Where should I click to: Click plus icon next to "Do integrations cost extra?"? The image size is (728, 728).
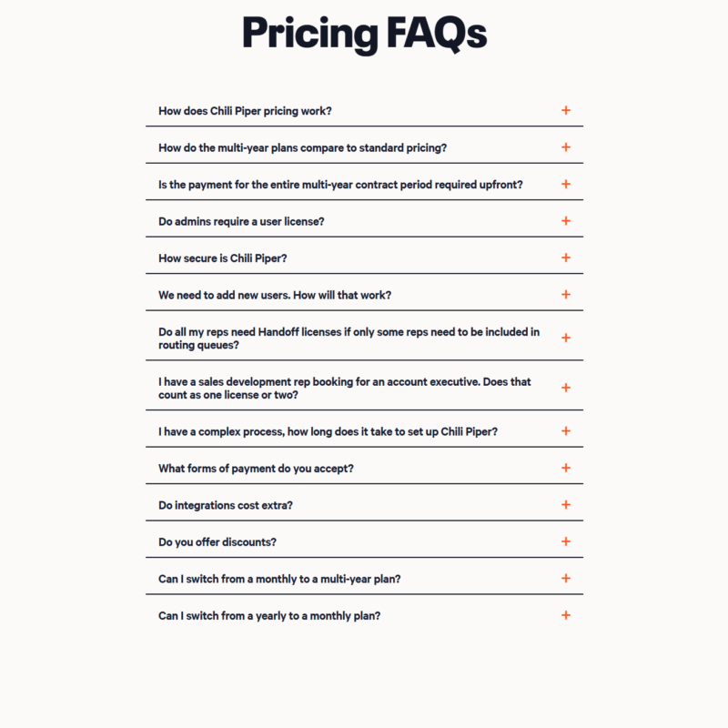[x=565, y=505]
